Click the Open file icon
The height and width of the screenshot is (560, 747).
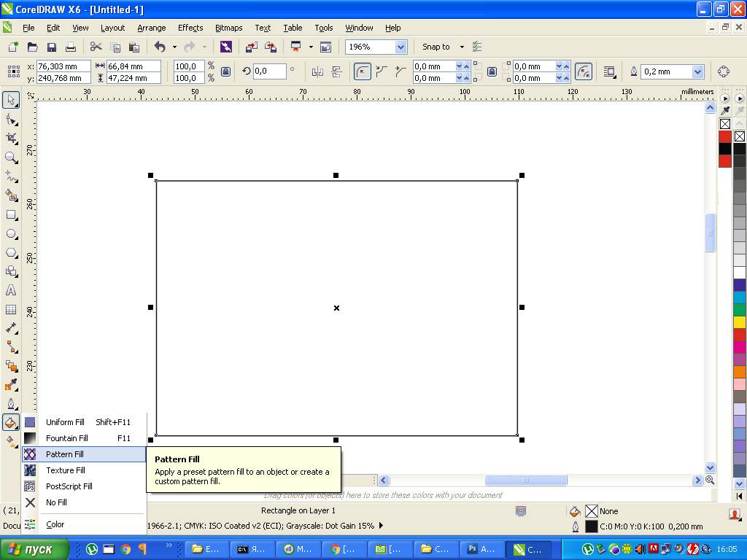click(x=32, y=47)
